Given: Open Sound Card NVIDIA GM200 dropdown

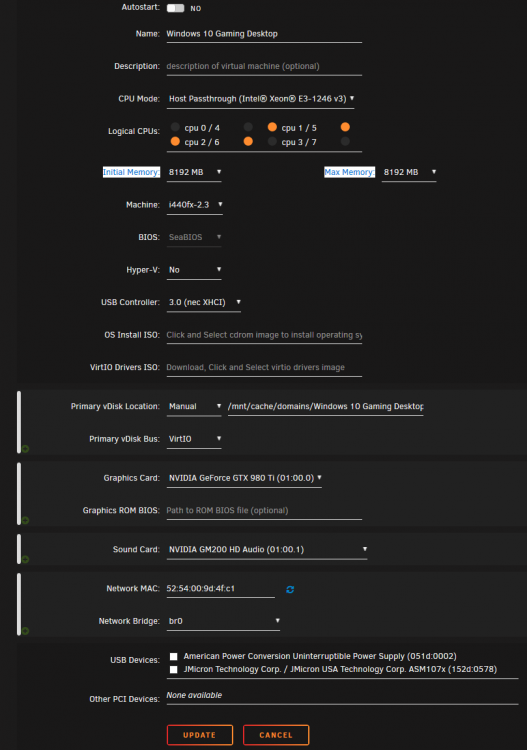Looking at the screenshot, I should pyautogui.click(x=267, y=550).
